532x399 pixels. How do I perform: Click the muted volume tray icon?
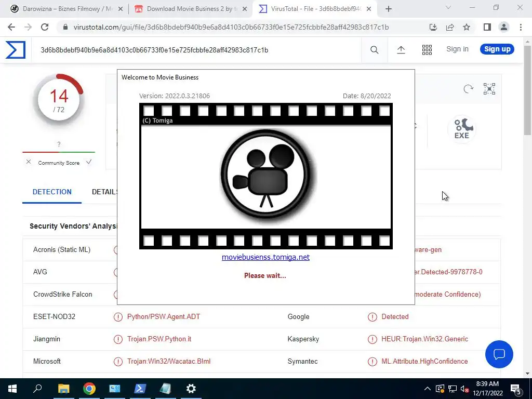[465, 389]
